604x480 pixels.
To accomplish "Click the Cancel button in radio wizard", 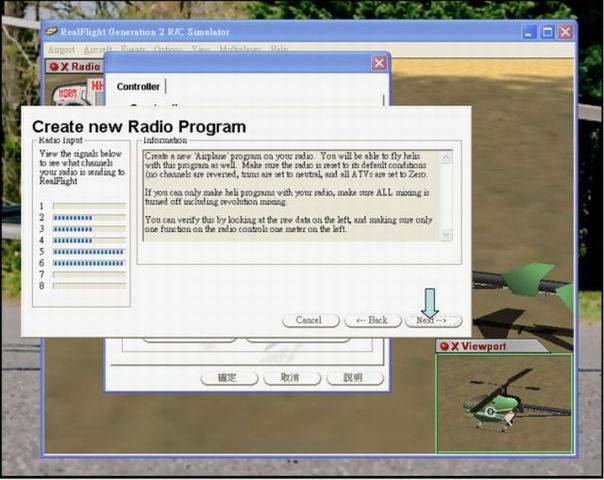I will click(311, 320).
